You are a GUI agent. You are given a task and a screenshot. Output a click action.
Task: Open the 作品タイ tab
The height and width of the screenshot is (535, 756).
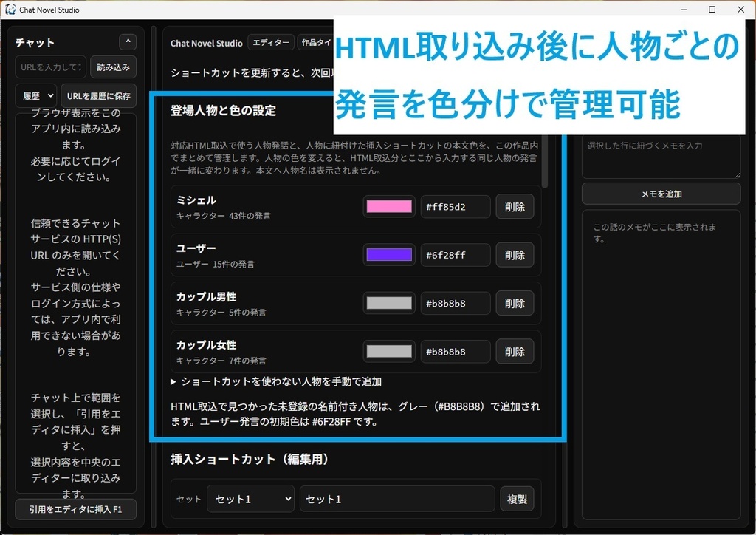316,42
